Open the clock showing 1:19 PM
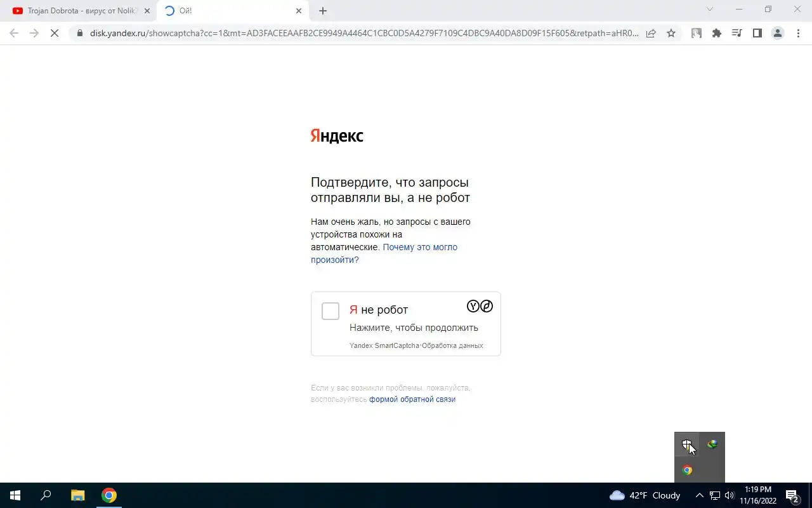The width and height of the screenshot is (812, 508). [x=758, y=495]
